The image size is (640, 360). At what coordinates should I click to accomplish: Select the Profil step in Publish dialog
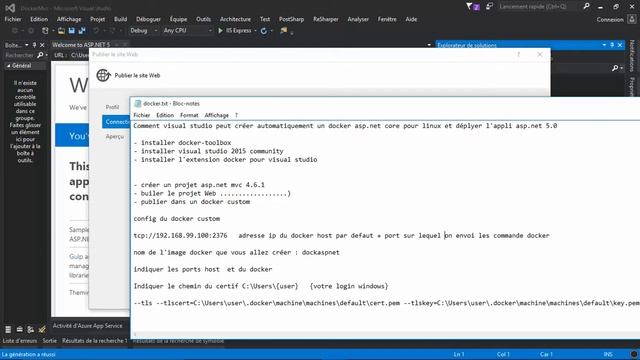[112, 107]
